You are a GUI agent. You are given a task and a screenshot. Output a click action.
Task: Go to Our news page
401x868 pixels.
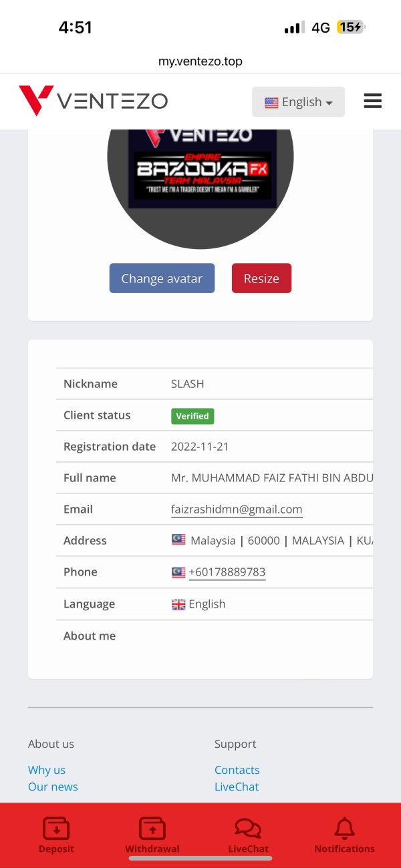tap(53, 787)
